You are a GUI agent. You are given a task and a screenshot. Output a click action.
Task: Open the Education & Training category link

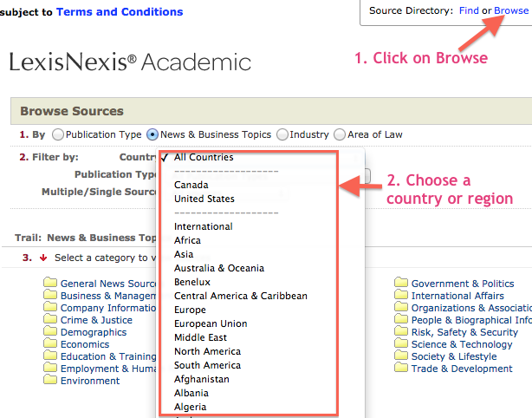click(x=108, y=357)
